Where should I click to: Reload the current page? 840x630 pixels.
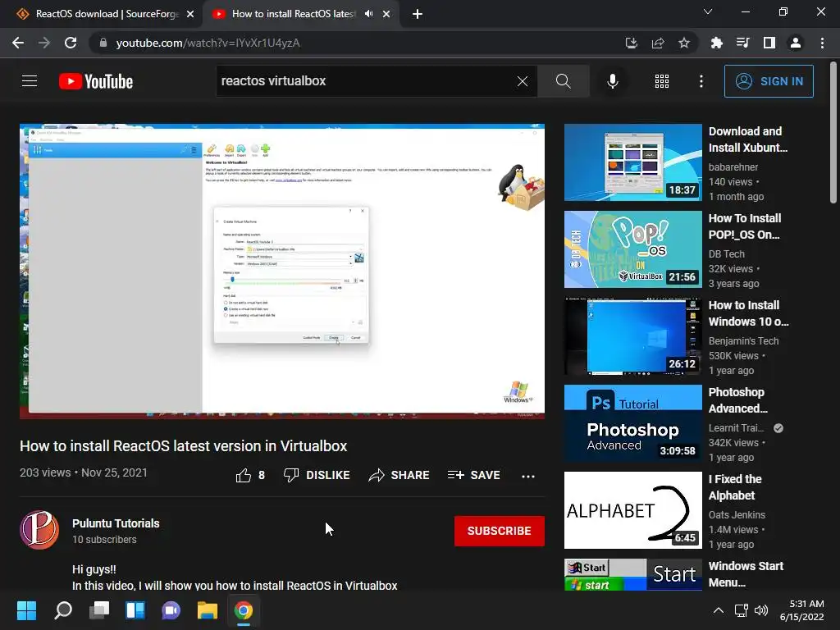pos(71,43)
